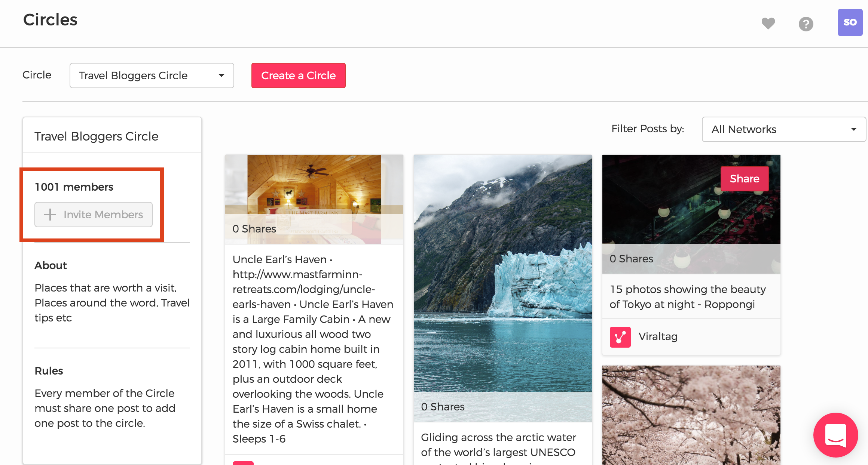Click the 15 photos Tokyo post title
868x465 pixels.
click(x=688, y=297)
